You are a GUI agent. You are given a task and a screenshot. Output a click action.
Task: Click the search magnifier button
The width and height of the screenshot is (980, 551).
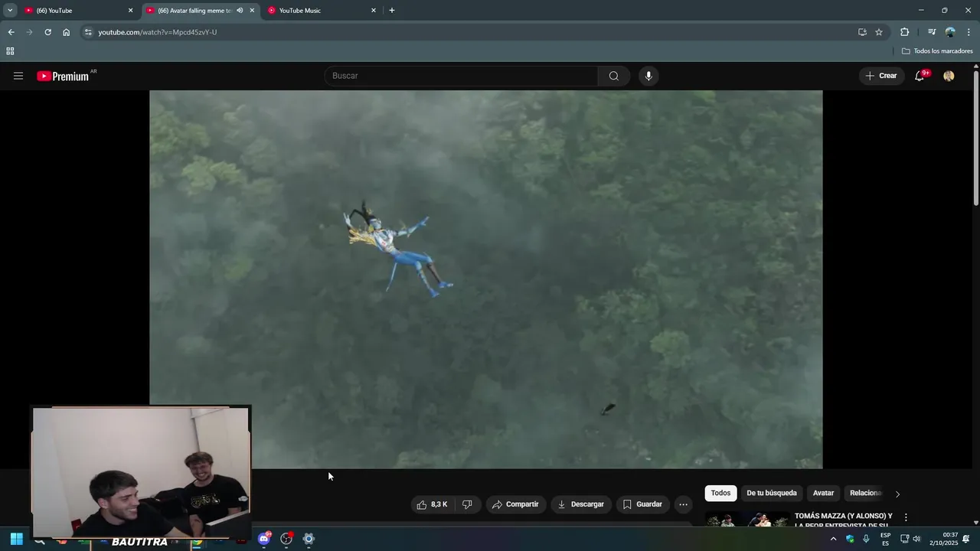[x=614, y=76]
